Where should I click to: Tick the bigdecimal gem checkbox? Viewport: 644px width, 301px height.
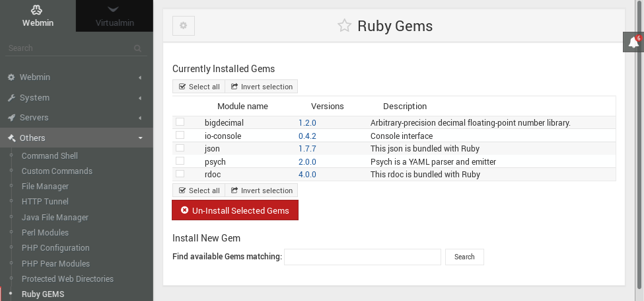pyautogui.click(x=180, y=122)
